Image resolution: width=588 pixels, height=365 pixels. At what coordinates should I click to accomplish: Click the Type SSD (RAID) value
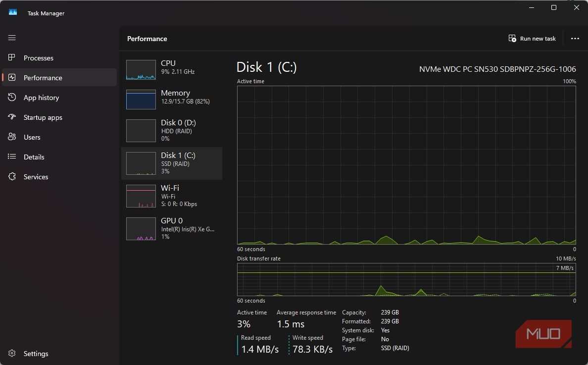(x=395, y=348)
